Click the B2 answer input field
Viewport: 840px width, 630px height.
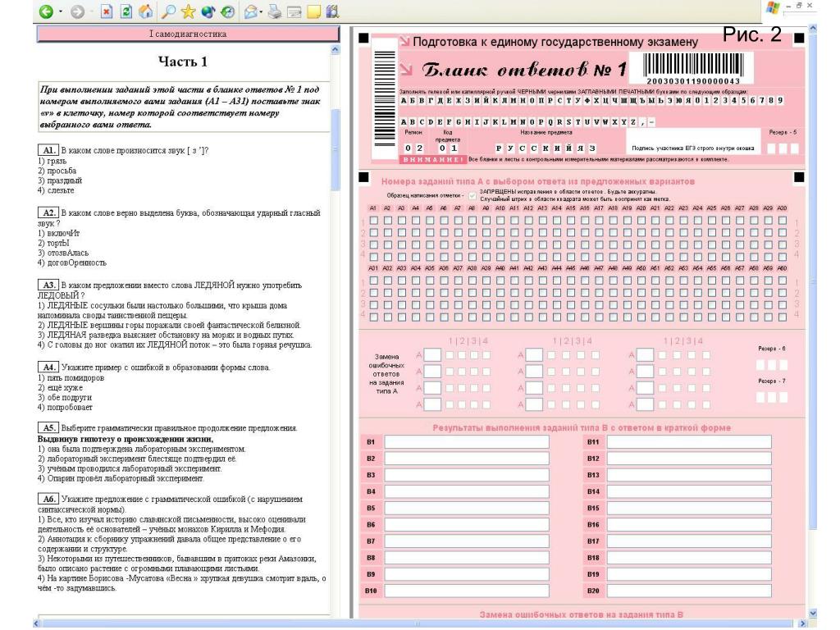pos(467,459)
